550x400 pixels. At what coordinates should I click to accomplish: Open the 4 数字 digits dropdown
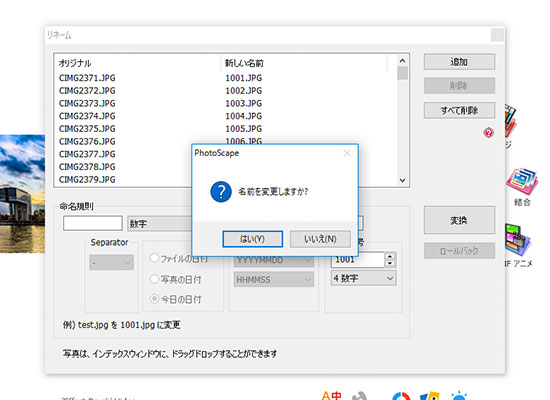pyautogui.click(x=364, y=278)
